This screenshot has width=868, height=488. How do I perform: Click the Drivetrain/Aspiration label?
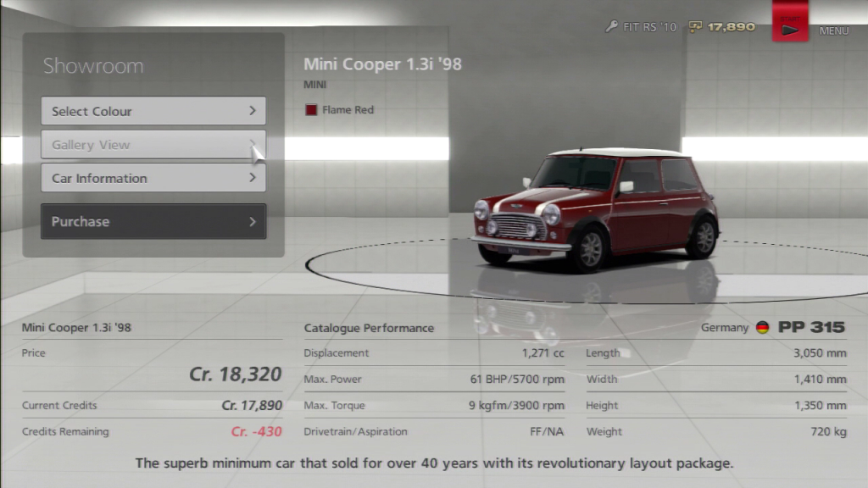(x=355, y=431)
